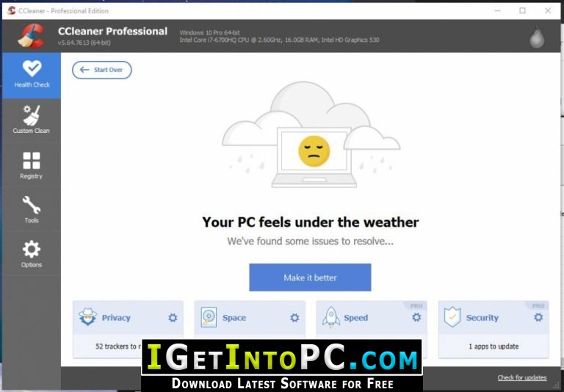
Task: Click the sad face laptop illustration
Action: 311,135
